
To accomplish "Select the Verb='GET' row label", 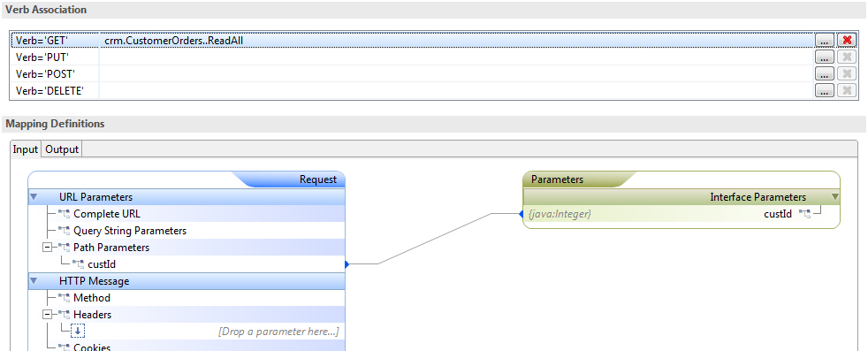I will click(x=42, y=41).
